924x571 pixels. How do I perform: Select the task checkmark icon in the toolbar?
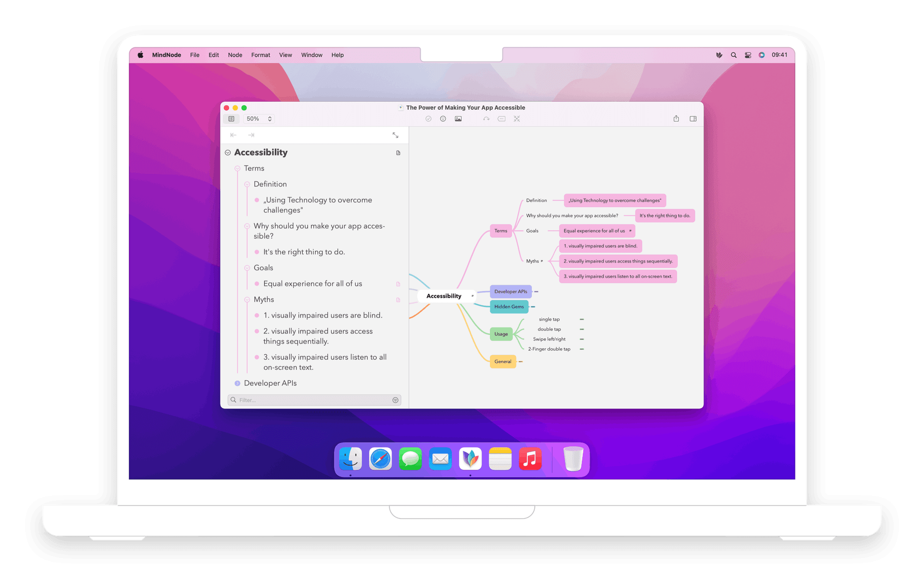[x=428, y=118]
